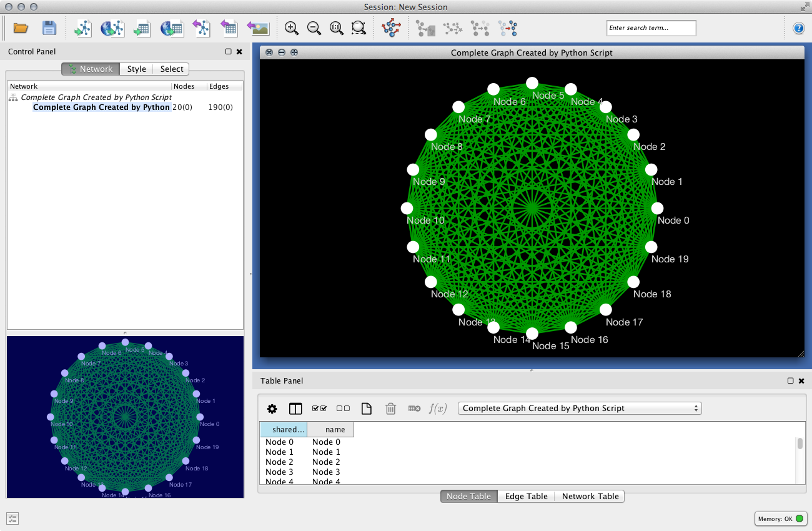This screenshot has height=531, width=812.
Task: Click the Open session folder icon
Action: pyautogui.click(x=21, y=28)
